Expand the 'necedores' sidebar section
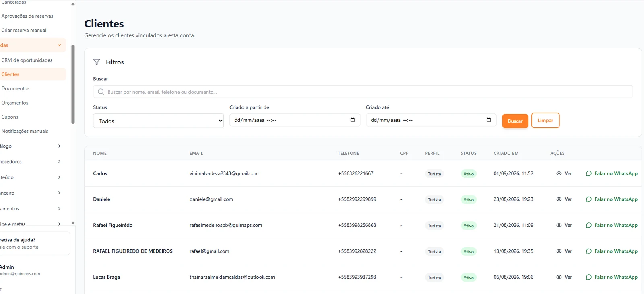Image resolution: width=644 pixels, height=294 pixels. click(59, 162)
